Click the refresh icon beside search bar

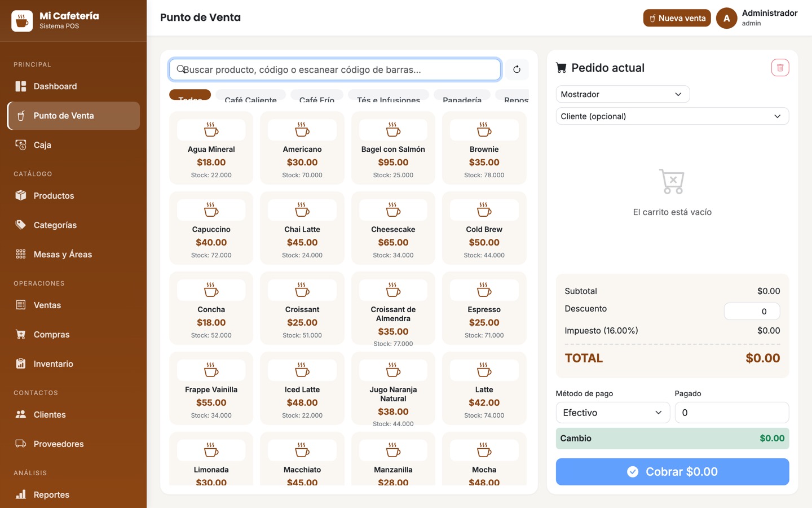(517, 69)
